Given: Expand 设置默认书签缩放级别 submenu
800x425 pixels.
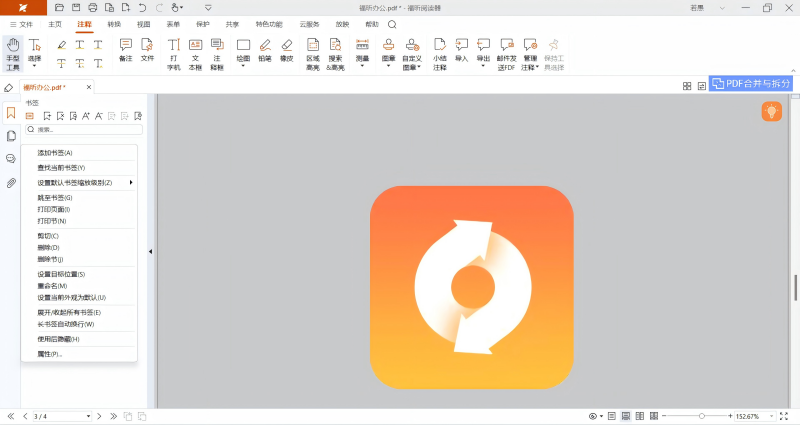Looking at the screenshot, I should point(80,183).
